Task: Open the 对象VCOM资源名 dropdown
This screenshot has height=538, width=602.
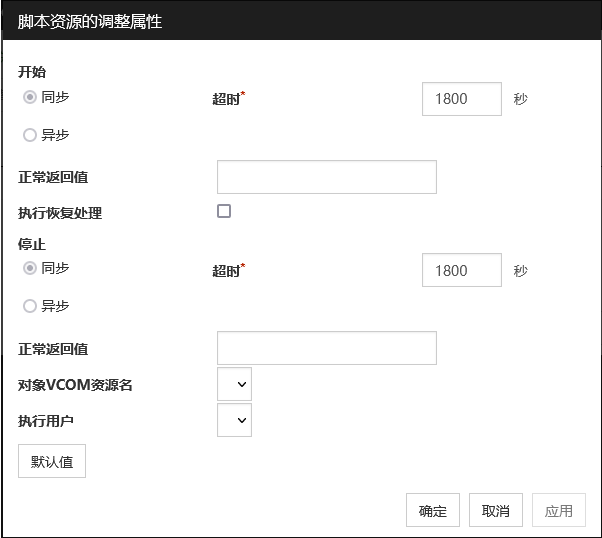Action: (x=234, y=384)
